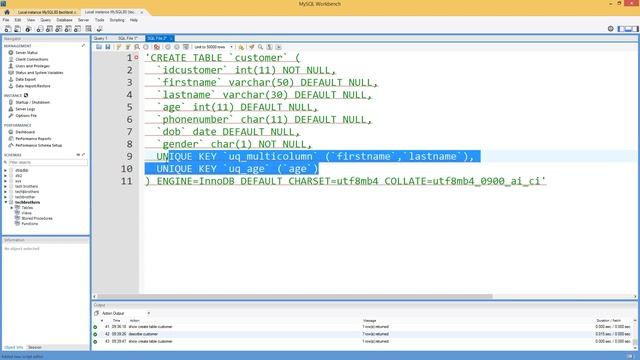Image resolution: width=640 pixels, height=360 pixels.
Task: Open the Server menu
Action: pos(83,20)
